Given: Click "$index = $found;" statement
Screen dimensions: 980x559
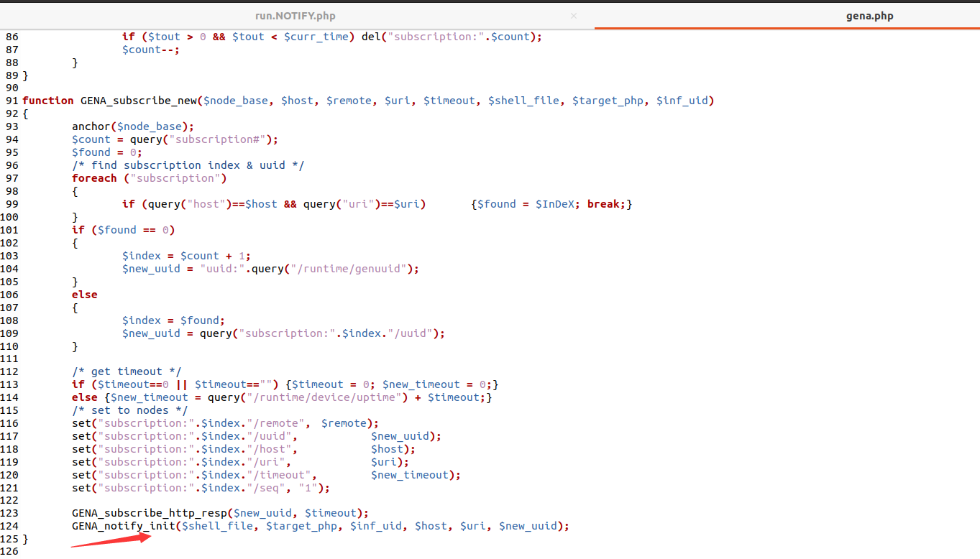Looking at the screenshot, I should pyautogui.click(x=173, y=320).
